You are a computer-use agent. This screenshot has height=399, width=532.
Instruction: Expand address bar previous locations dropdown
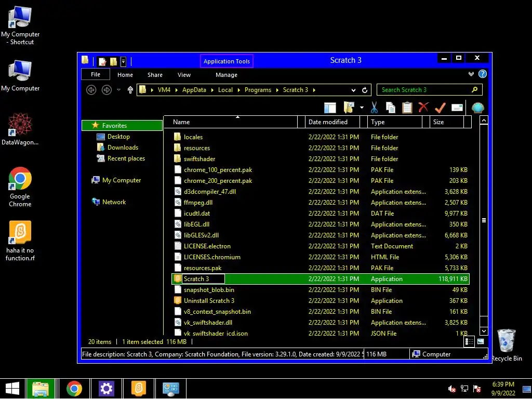353,90
